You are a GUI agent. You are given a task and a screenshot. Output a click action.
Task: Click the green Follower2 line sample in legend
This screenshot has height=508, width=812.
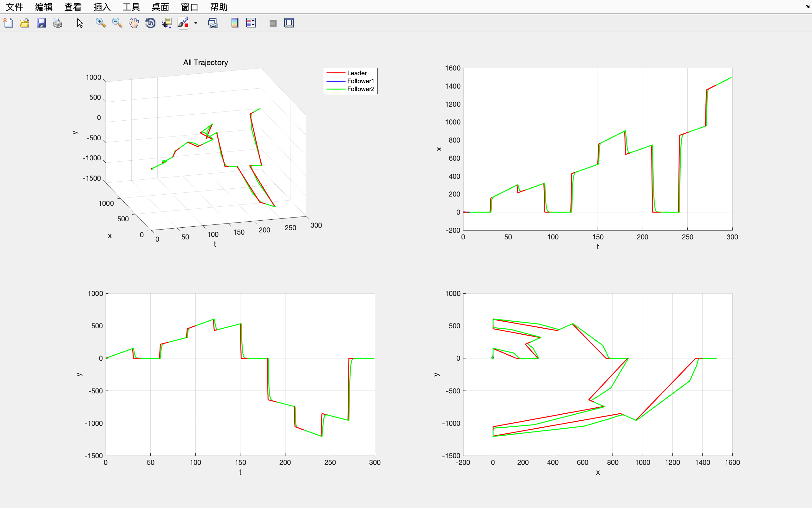(x=336, y=89)
